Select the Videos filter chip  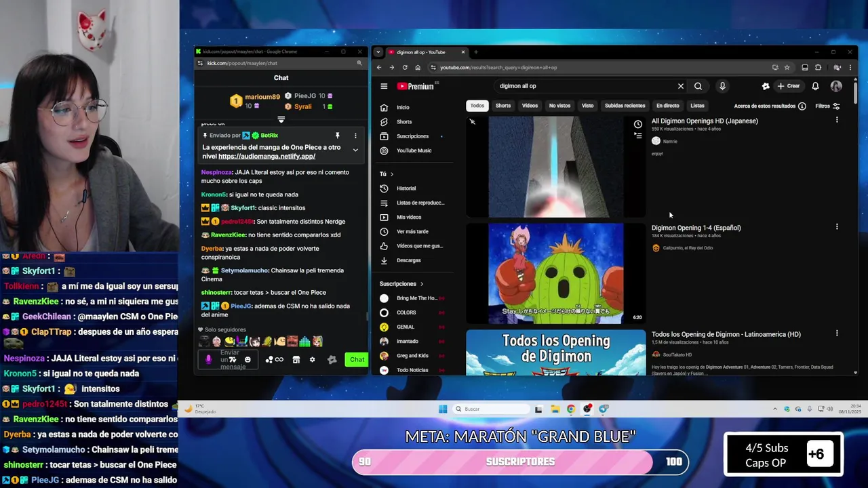[530, 106]
